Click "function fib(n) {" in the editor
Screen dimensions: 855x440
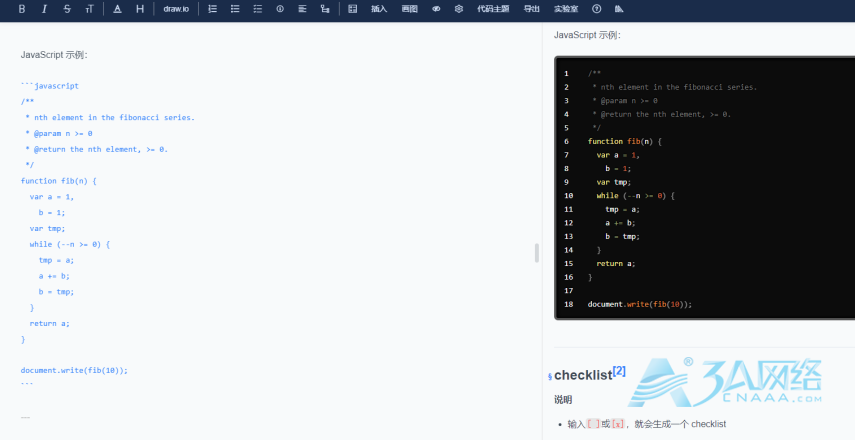point(58,180)
